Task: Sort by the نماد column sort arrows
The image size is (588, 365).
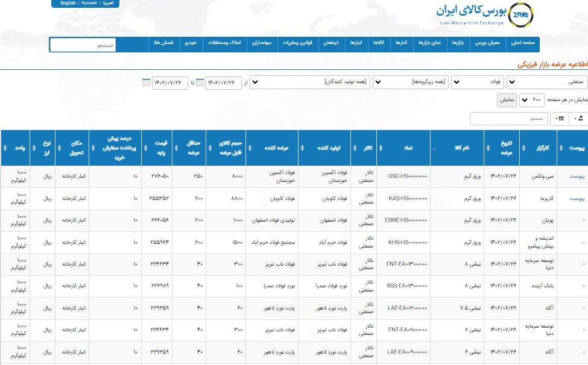Action: point(381,148)
